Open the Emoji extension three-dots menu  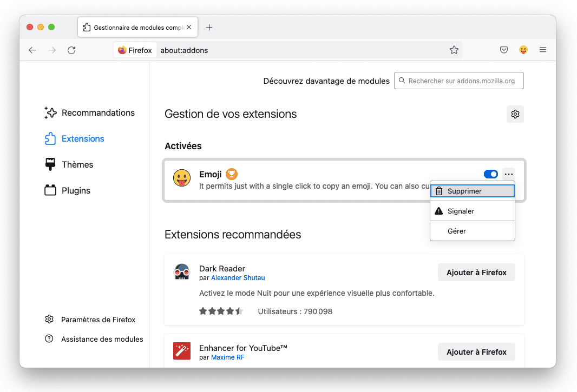pyautogui.click(x=509, y=174)
